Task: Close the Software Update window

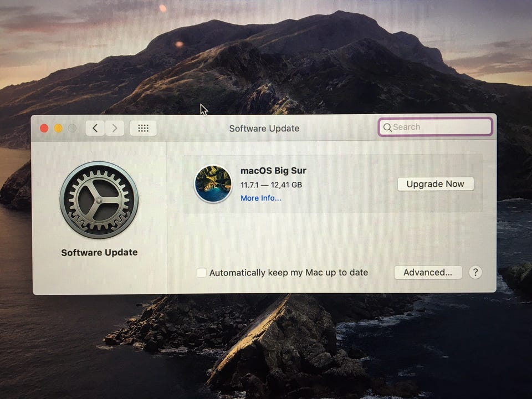Action: [x=44, y=128]
